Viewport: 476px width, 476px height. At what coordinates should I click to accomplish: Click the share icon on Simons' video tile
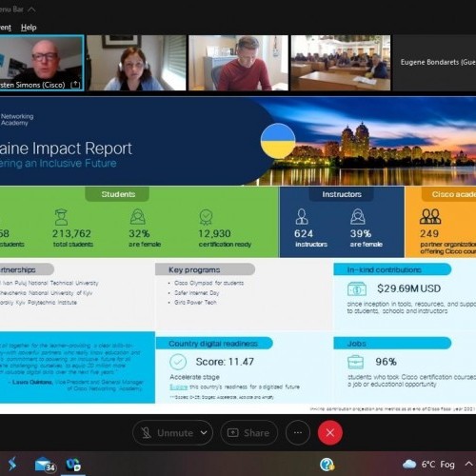pyautogui.click(x=75, y=85)
